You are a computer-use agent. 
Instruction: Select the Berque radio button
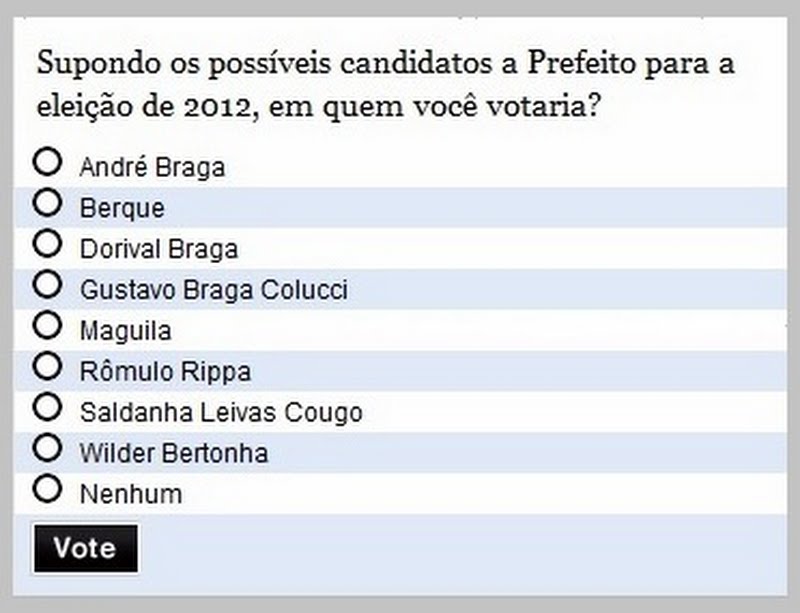pyautogui.click(x=47, y=202)
